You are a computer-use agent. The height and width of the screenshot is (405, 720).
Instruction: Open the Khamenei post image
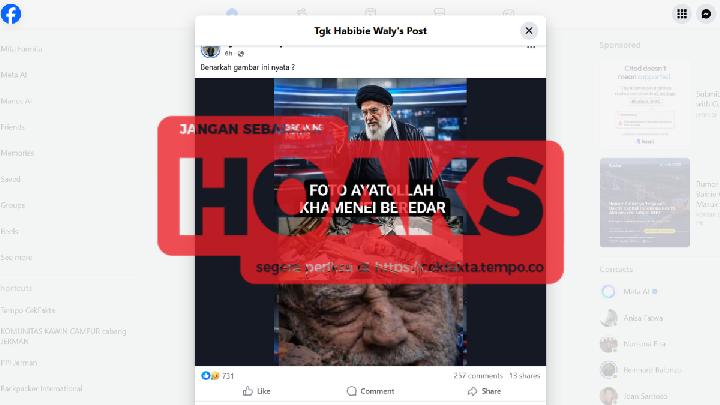[x=371, y=222]
